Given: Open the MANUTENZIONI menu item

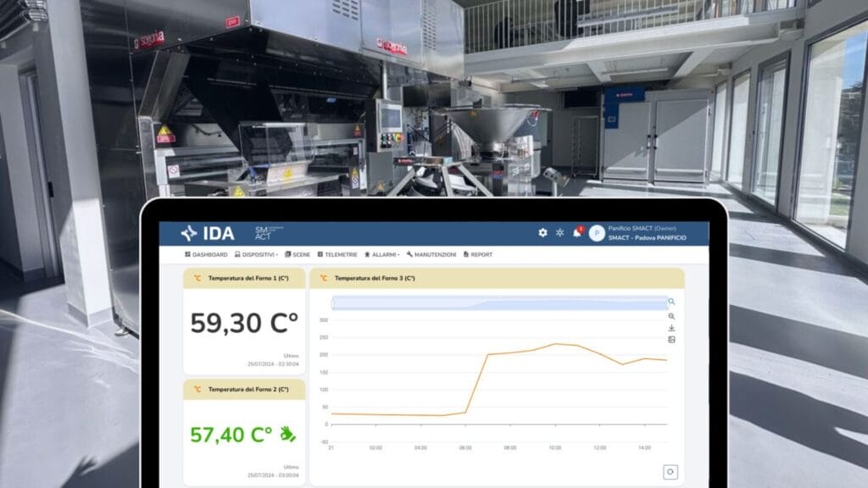Looking at the screenshot, I should click(431, 254).
